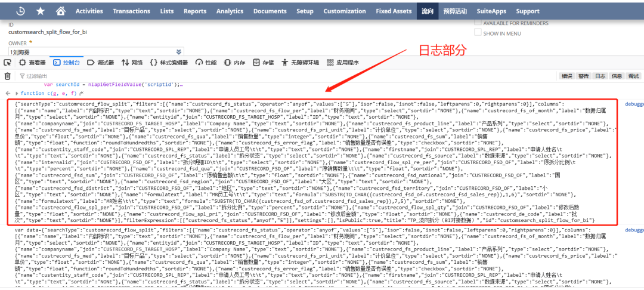Open the Transactions menu

click(131, 11)
